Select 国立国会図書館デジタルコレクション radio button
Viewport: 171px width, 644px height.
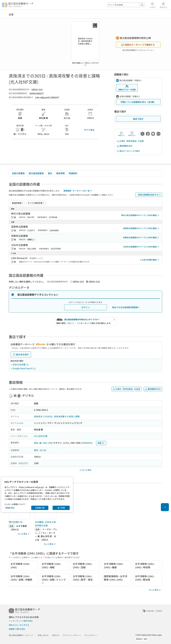coord(13,294)
